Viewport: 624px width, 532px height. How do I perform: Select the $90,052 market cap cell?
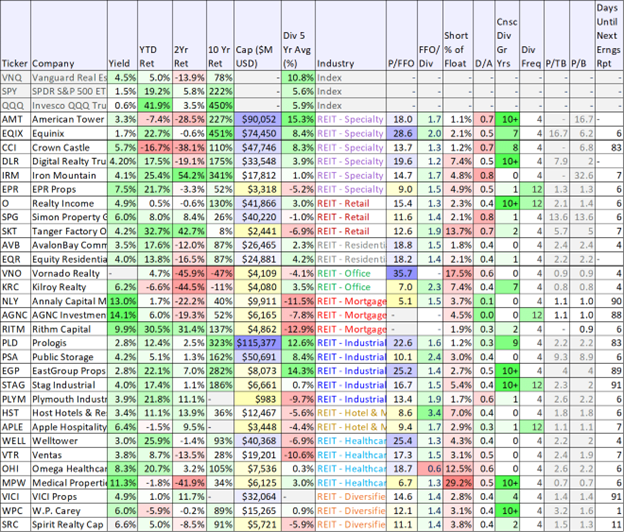[257, 119]
